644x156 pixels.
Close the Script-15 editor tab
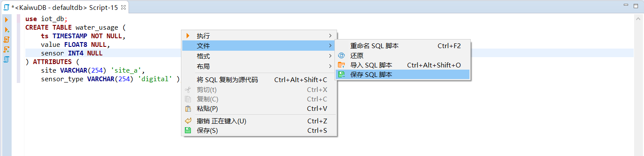click(123, 7)
